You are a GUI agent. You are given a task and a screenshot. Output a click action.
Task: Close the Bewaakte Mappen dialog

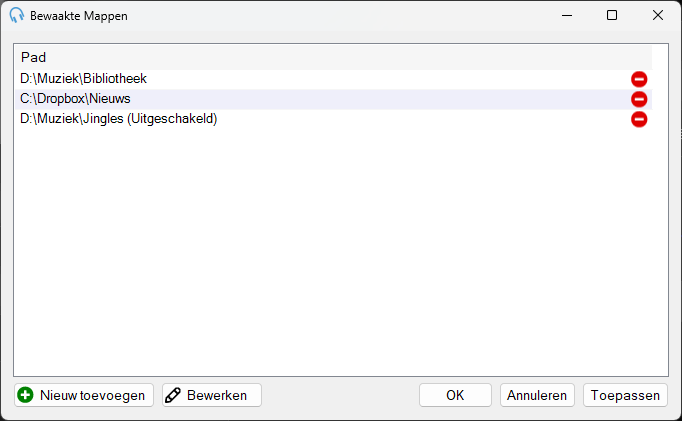(658, 15)
